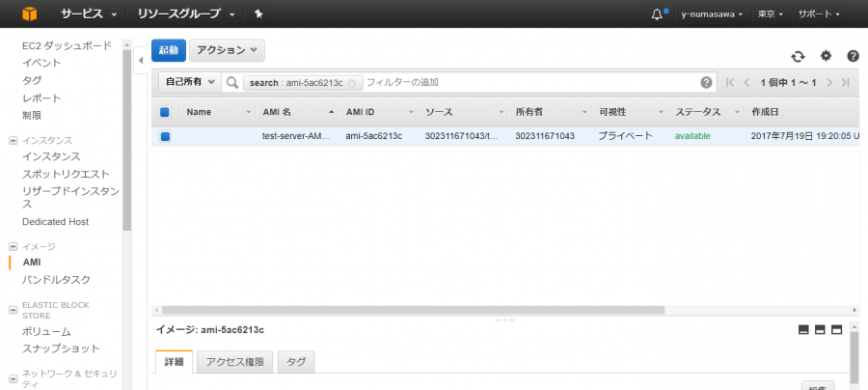
Task: Click the pin shortcut icon in top bar
Action: (x=258, y=14)
